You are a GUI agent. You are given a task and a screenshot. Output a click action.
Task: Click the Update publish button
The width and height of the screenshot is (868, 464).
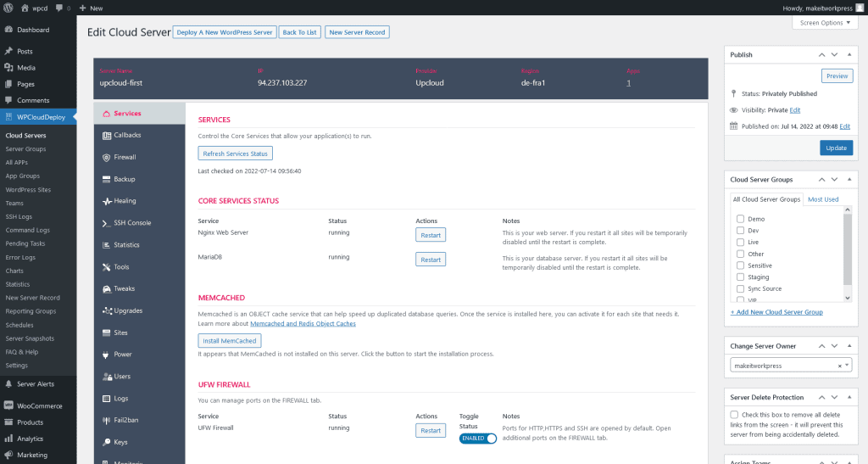click(836, 148)
